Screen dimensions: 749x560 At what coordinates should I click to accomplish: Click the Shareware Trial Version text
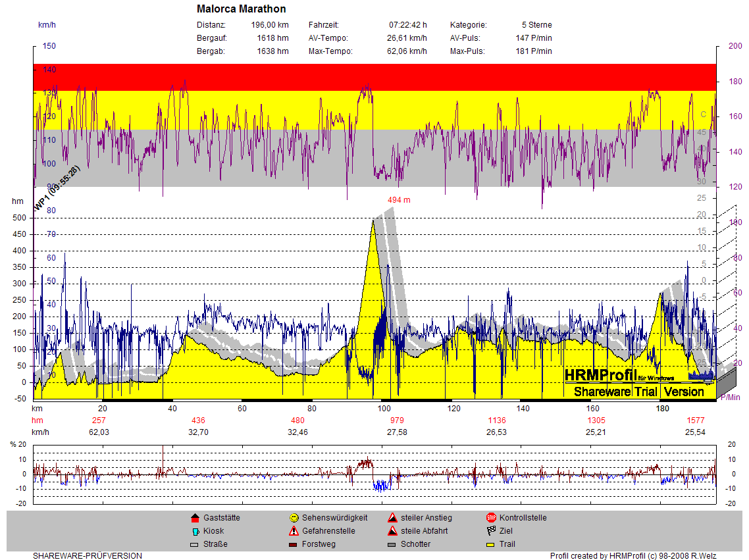point(638,392)
